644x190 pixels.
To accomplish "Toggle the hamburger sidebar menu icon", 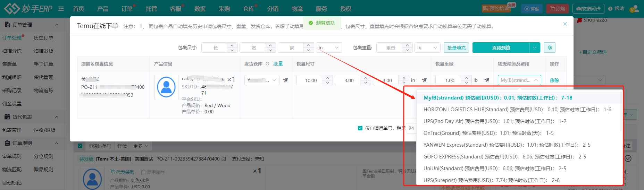I will click(61, 9).
